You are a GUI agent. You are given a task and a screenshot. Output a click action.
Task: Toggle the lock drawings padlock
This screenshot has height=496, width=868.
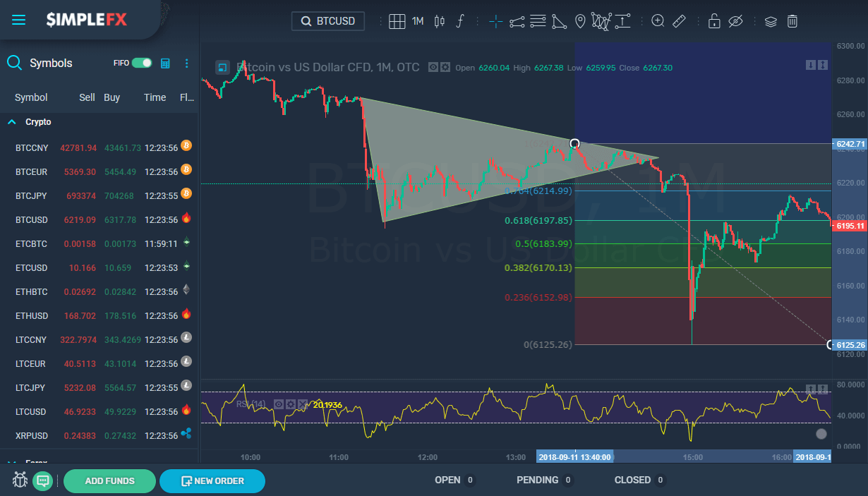tap(714, 21)
